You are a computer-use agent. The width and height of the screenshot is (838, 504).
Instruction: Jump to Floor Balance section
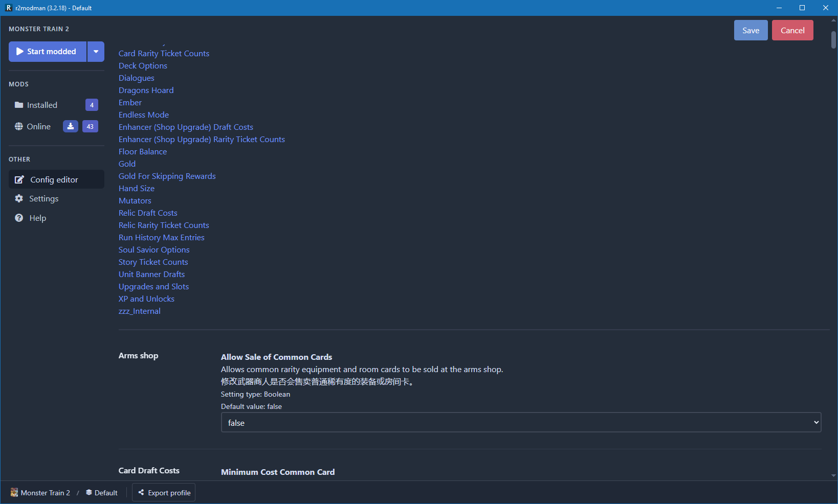pyautogui.click(x=143, y=151)
